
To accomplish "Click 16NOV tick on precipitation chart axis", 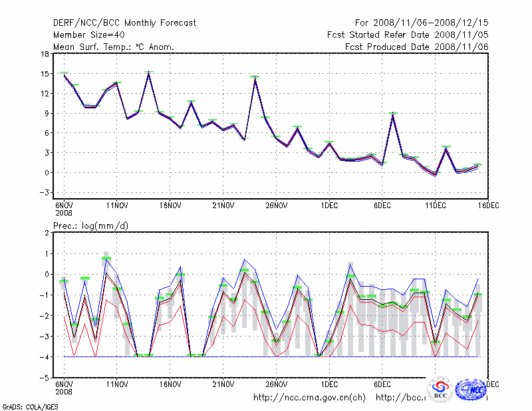I will (x=170, y=384).
